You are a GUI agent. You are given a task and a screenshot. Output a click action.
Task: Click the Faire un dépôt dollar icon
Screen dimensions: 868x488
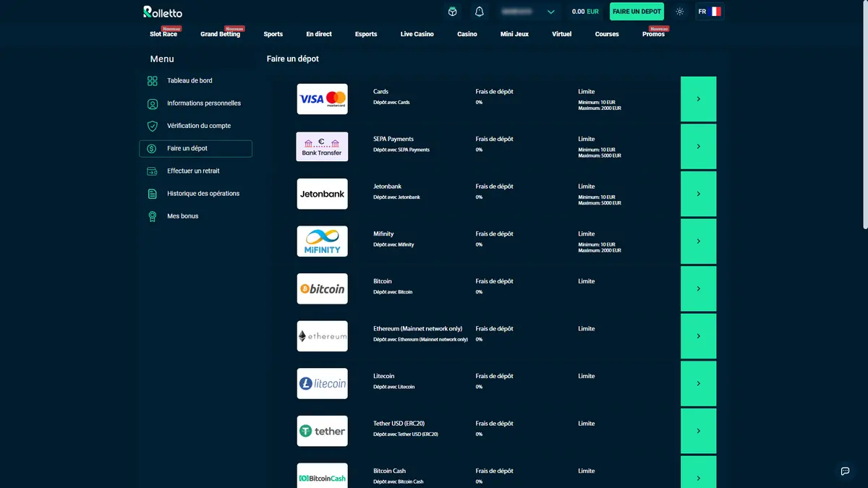coord(152,148)
